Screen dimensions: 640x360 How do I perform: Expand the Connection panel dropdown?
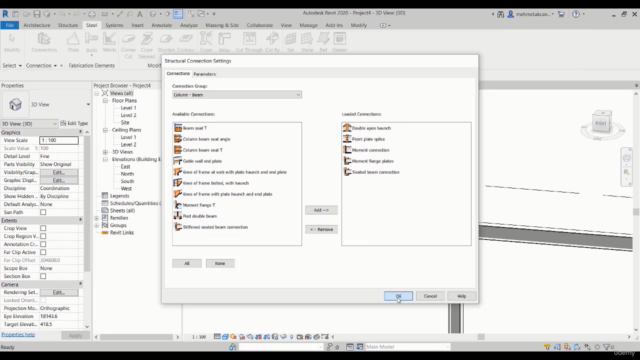41,65
